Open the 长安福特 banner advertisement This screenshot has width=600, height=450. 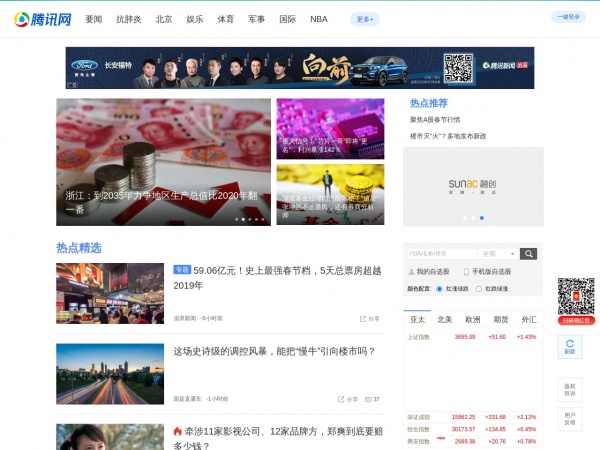point(300,68)
